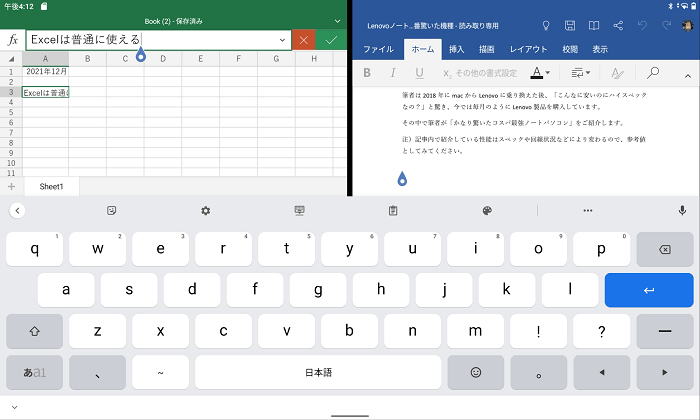Open the Word reading view icon

coord(594,25)
